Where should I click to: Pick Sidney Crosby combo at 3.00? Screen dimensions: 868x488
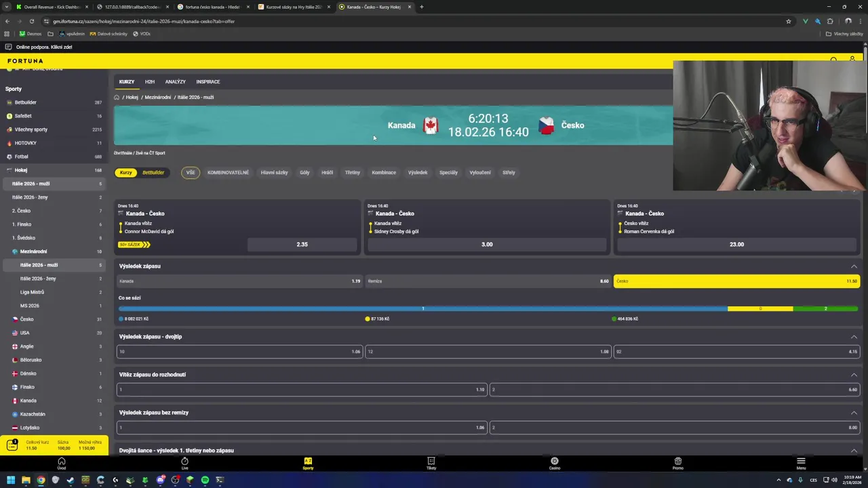487,245
